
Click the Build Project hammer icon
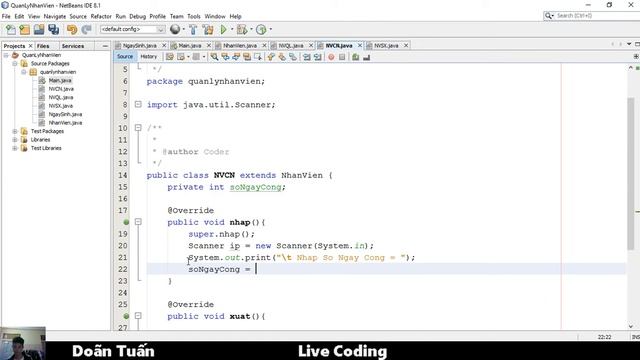[193, 29]
